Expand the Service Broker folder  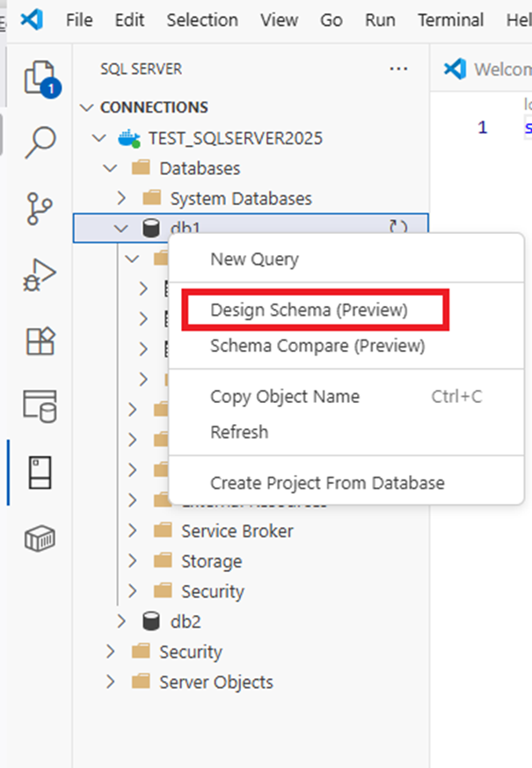click(132, 530)
